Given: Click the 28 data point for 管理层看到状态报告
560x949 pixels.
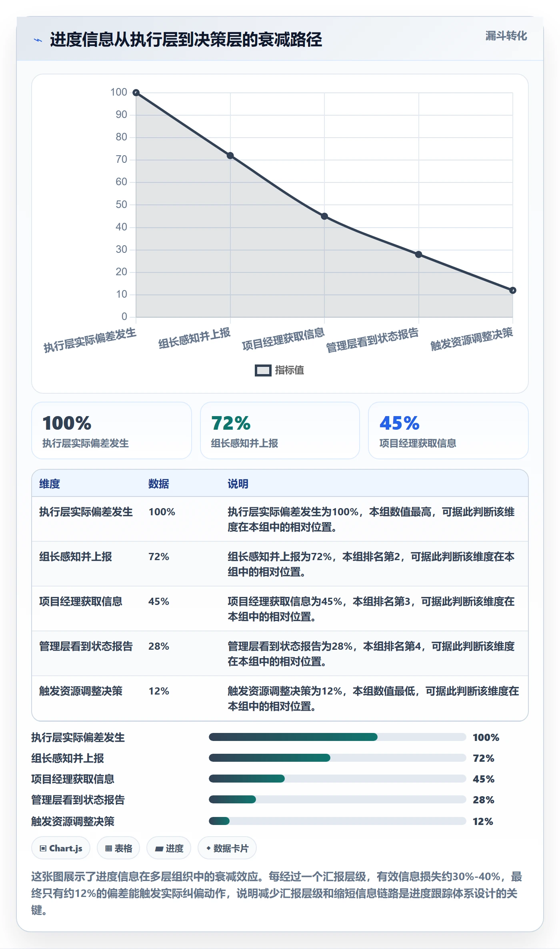Looking at the screenshot, I should (x=418, y=254).
